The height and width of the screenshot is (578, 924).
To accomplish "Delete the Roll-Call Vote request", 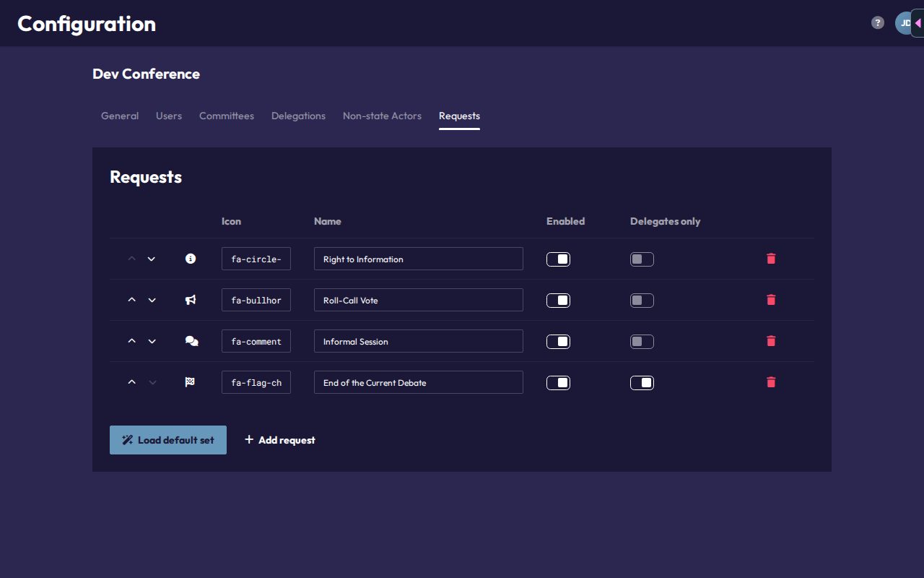I will (x=771, y=300).
